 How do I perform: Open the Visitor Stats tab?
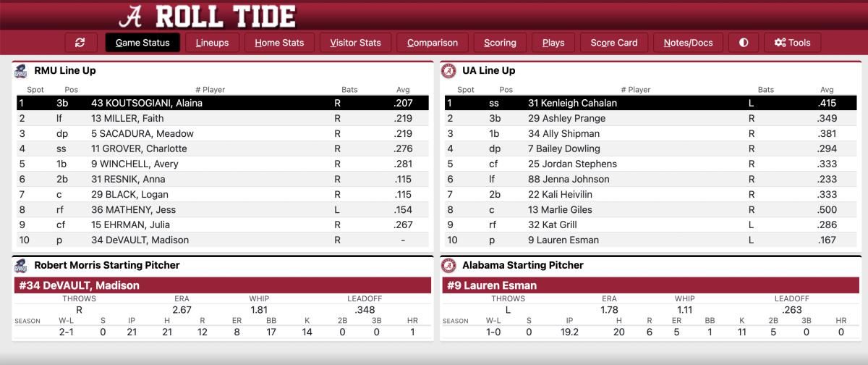355,43
